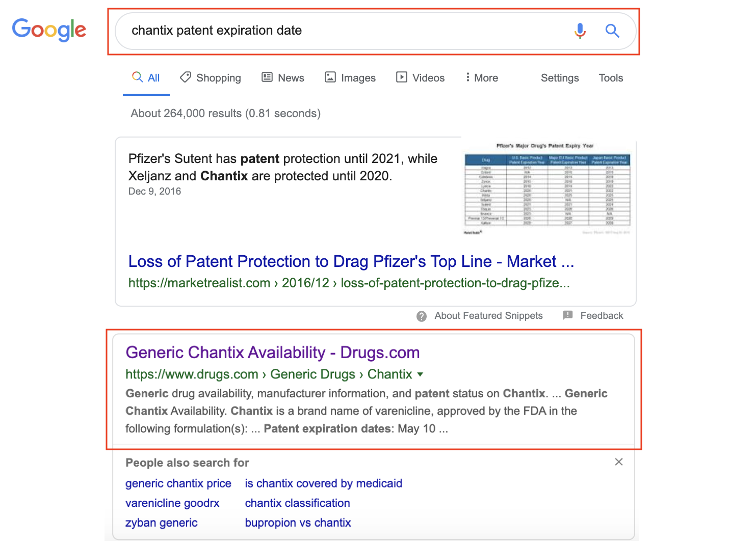Switch to the News tab
Viewport: 756px width, 541px height.
[283, 78]
